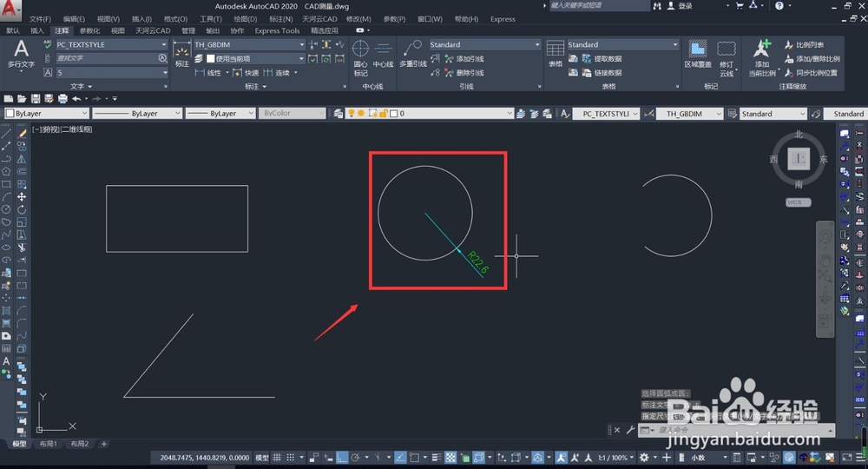Image resolution: width=868 pixels, height=469 pixels.
Task: Click the 表格 table tool
Action: tap(556, 54)
